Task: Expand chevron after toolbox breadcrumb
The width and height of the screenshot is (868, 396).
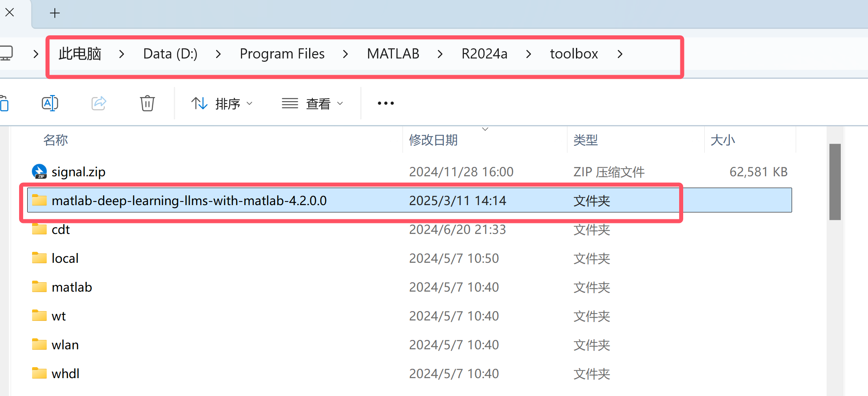Action: coord(620,54)
